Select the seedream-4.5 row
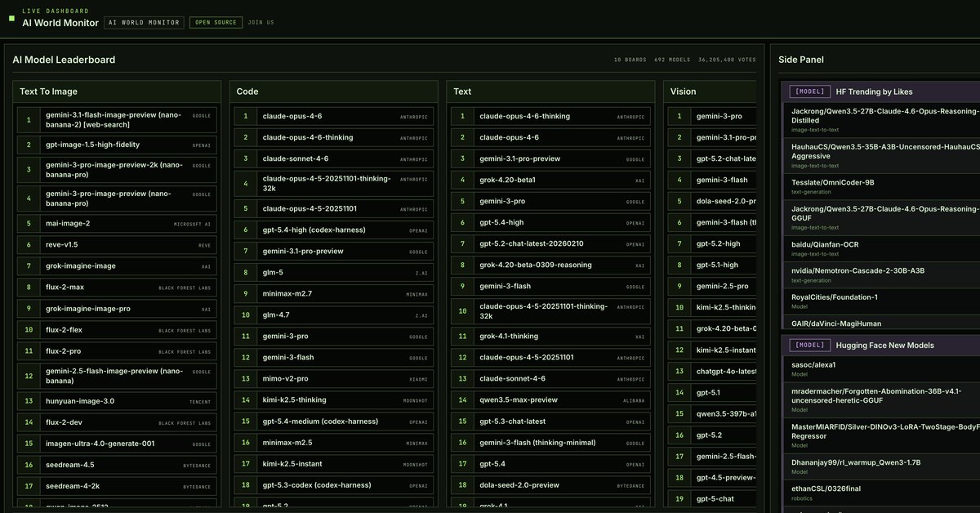This screenshot has width=980, height=513. coord(116,465)
